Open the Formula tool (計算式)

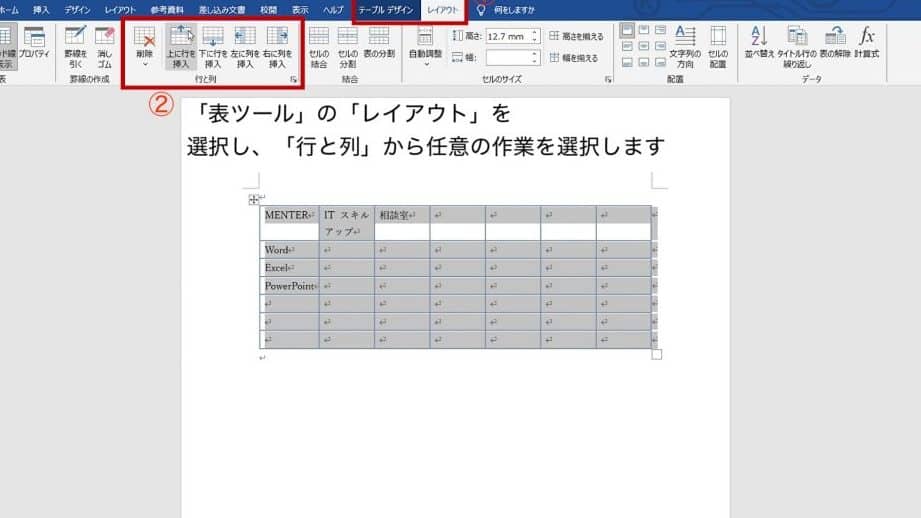pyautogui.click(x=867, y=45)
